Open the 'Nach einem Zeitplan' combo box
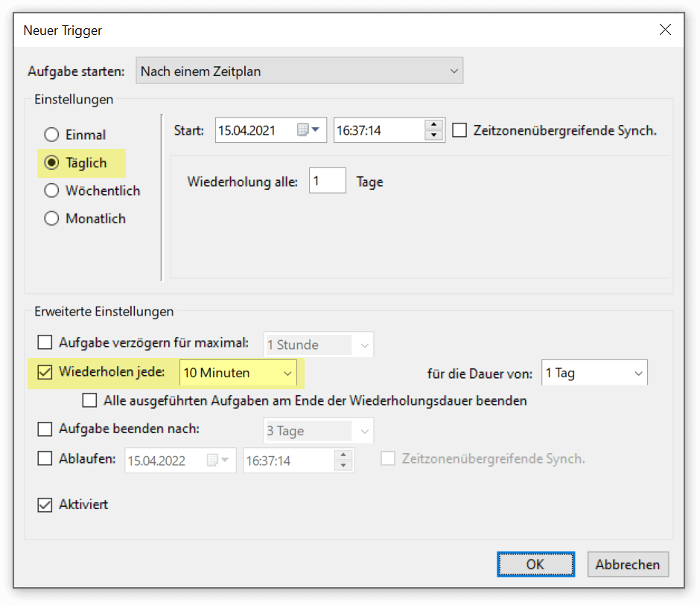 pyautogui.click(x=298, y=70)
